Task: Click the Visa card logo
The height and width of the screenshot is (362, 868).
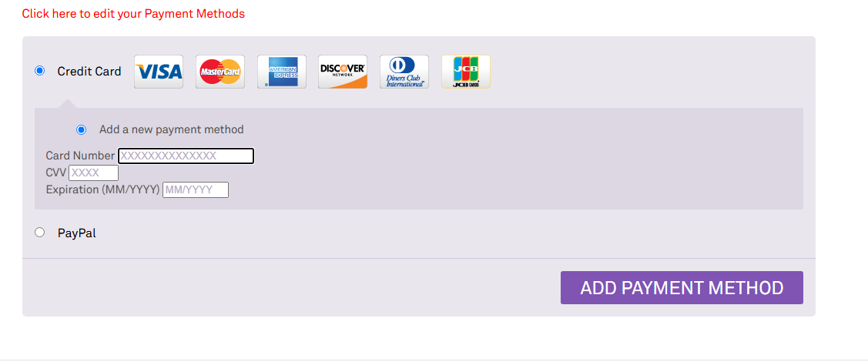Action: pyautogui.click(x=159, y=72)
